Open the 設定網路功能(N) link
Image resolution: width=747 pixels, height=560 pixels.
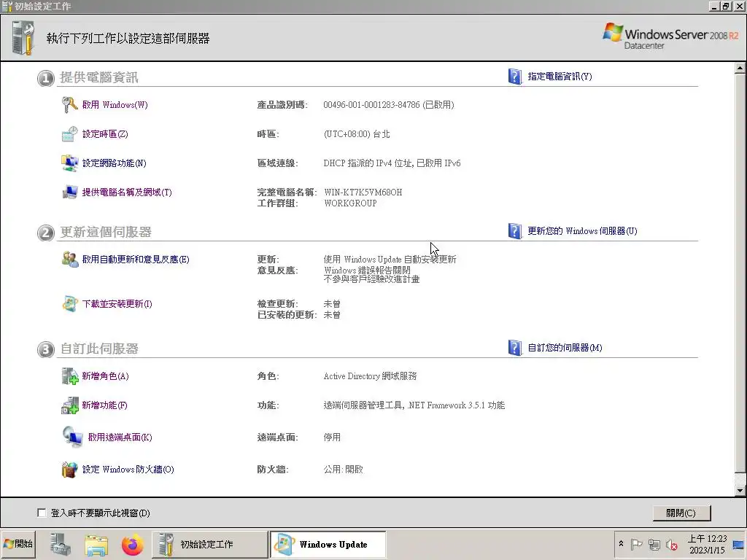114,163
